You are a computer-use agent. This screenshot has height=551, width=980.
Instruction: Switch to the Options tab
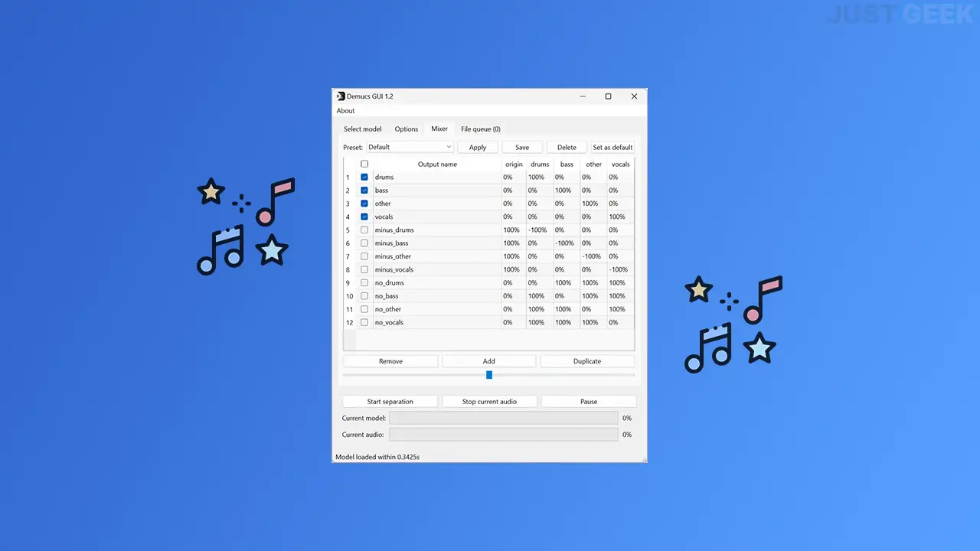407,129
